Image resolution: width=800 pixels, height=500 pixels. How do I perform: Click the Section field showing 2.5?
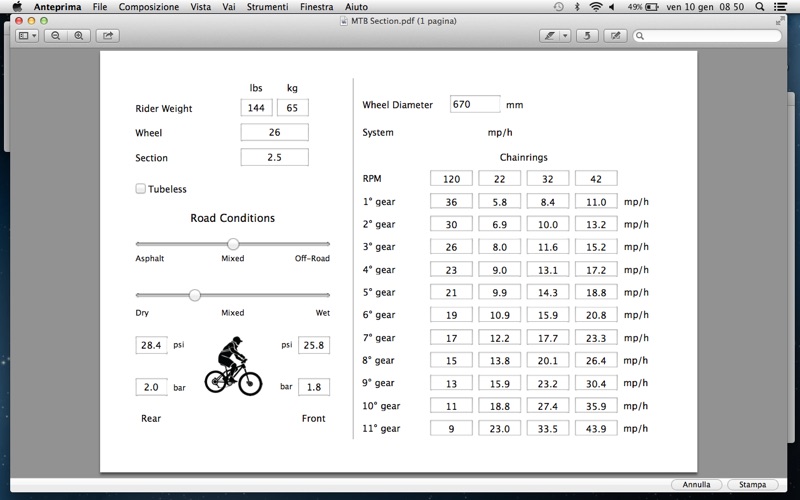274,157
